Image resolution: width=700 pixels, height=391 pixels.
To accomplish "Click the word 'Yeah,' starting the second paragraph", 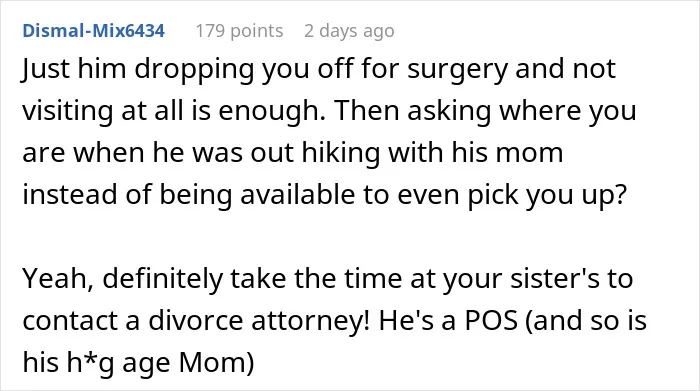I will pyautogui.click(x=58, y=279).
